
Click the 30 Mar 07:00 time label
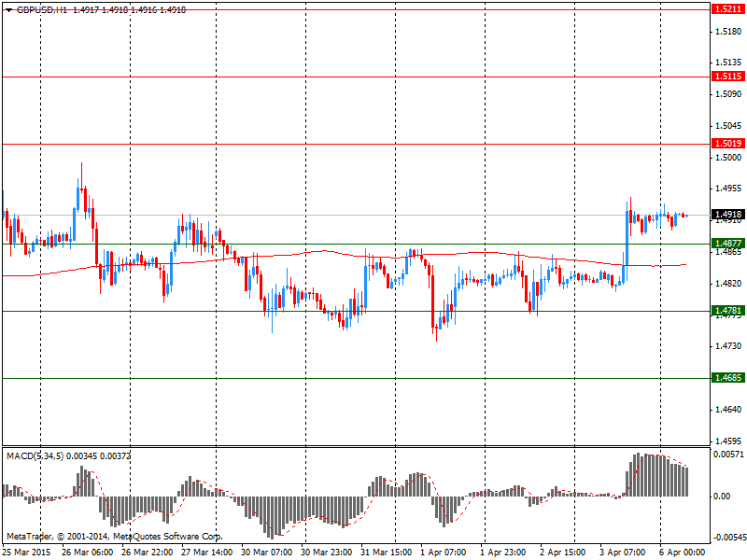(267, 553)
